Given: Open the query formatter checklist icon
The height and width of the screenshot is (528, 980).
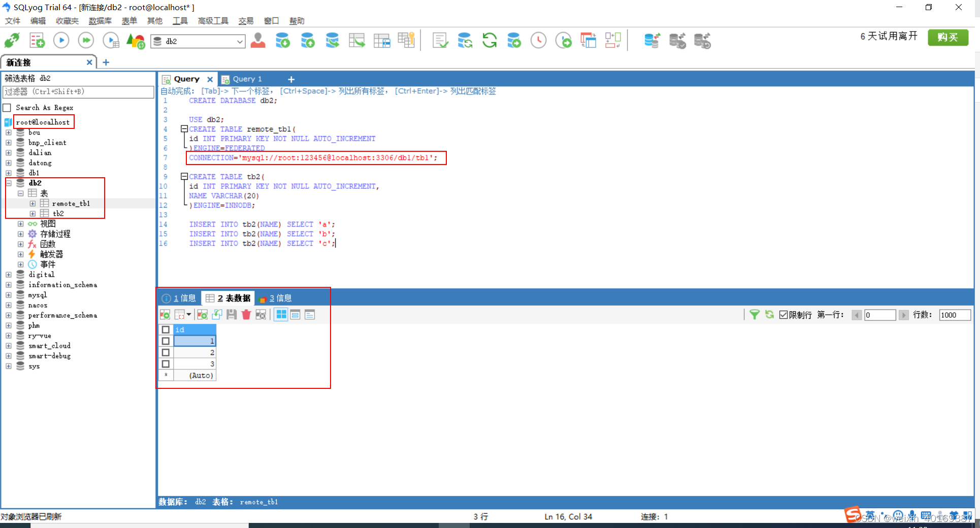Looking at the screenshot, I should (440, 40).
